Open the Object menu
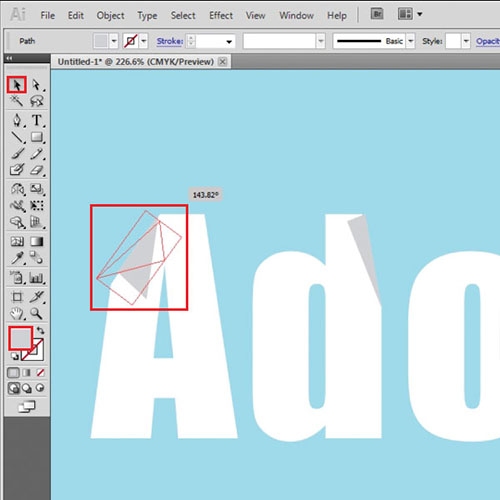 click(x=110, y=16)
